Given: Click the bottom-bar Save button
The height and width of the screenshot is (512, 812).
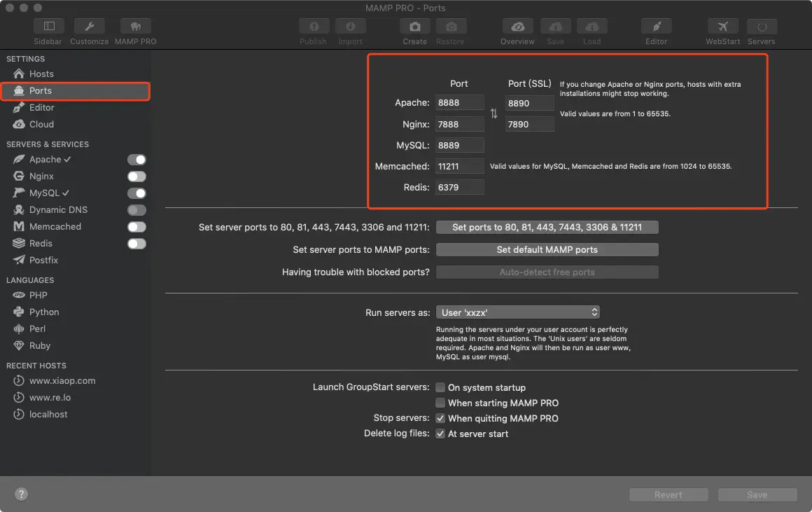Looking at the screenshot, I should coord(757,495).
